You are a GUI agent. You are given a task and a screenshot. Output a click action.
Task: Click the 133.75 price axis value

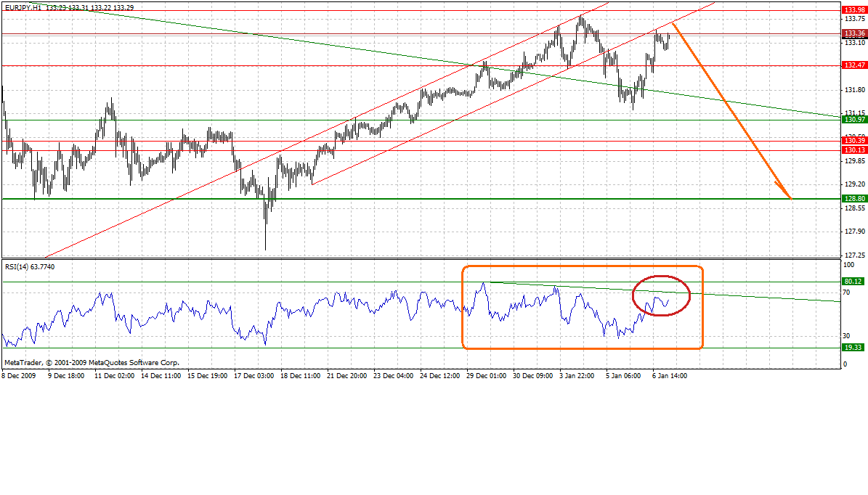pos(855,19)
